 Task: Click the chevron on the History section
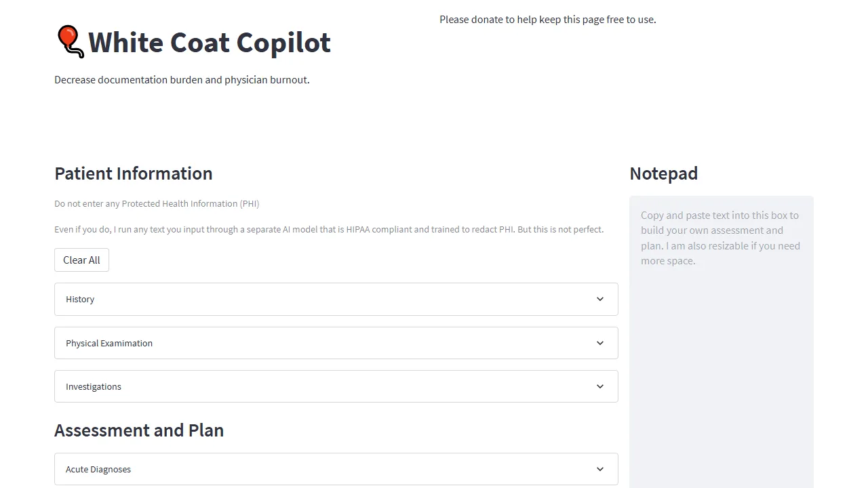[x=599, y=299]
